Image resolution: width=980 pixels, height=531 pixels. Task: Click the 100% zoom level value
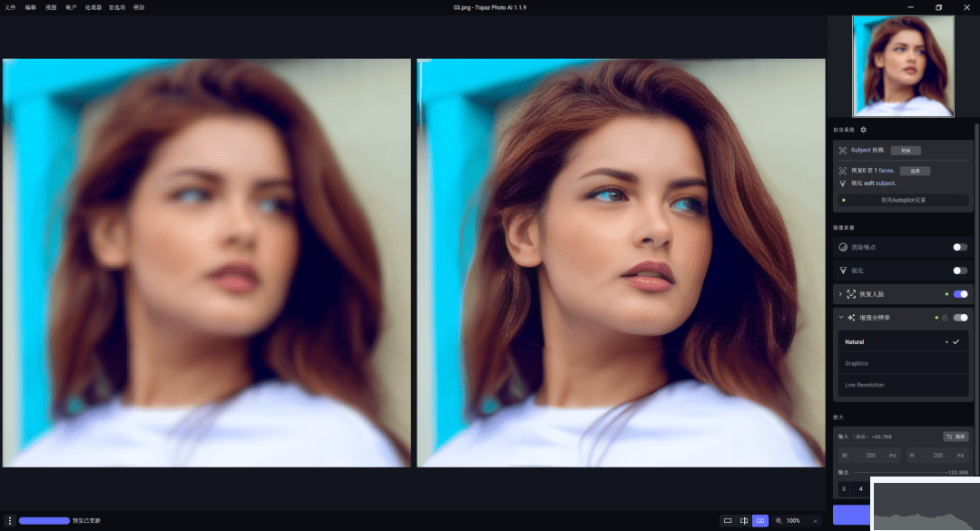793,520
